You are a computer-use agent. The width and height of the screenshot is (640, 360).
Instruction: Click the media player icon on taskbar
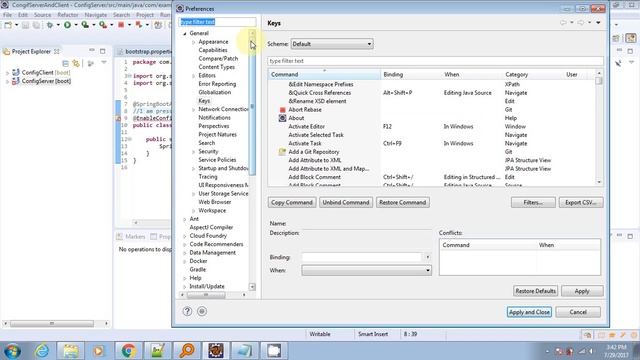click(99, 351)
